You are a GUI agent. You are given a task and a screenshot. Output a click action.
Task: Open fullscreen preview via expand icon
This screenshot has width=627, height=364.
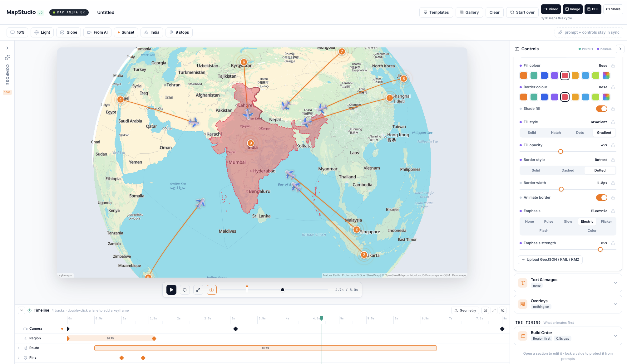198,290
